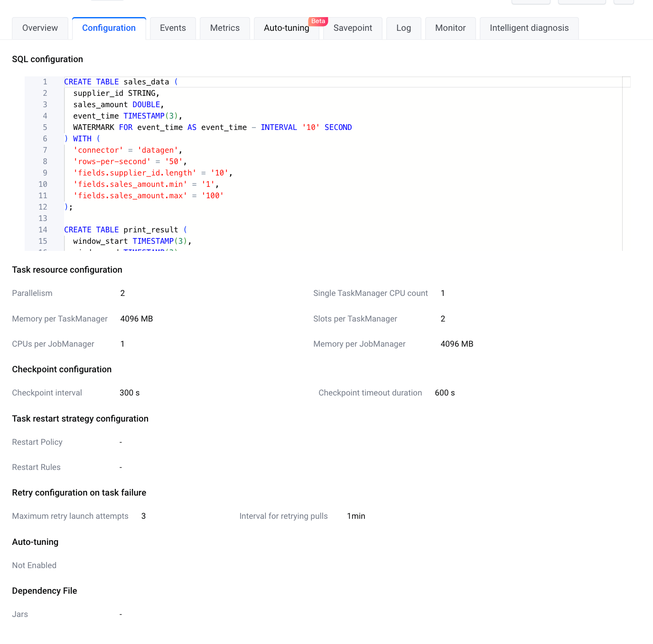This screenshot has width=653, height=644.
Task: Click the 'CREATE TABLE print_result (' code line
Action: pyautogui.click(x=126, y=230)
